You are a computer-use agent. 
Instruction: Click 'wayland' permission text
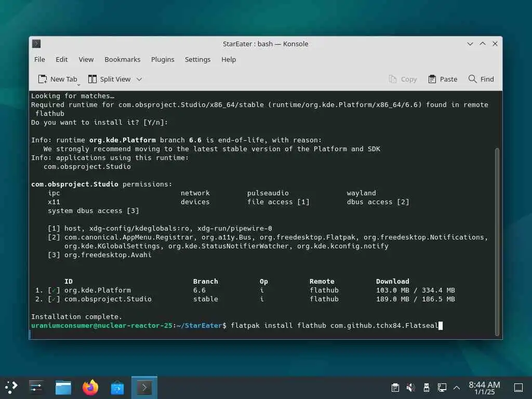pyautogui.click(x=362, y=193)
